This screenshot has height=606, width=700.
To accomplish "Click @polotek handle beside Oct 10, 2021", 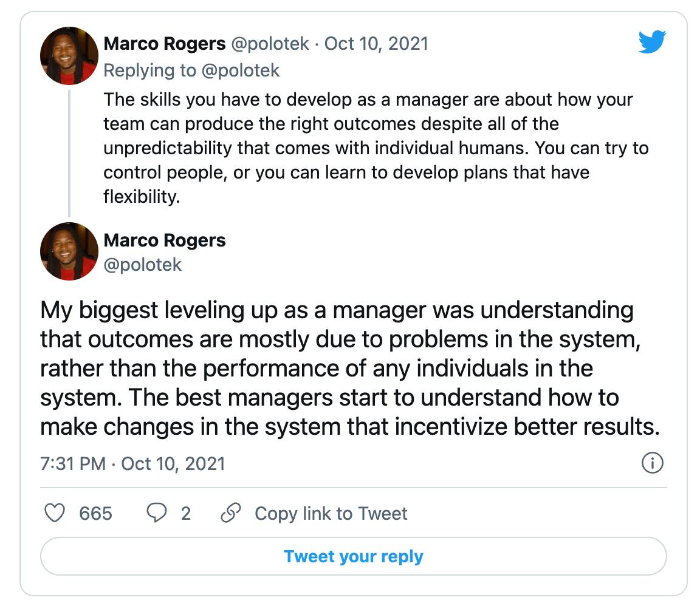I will pos(270,44).
